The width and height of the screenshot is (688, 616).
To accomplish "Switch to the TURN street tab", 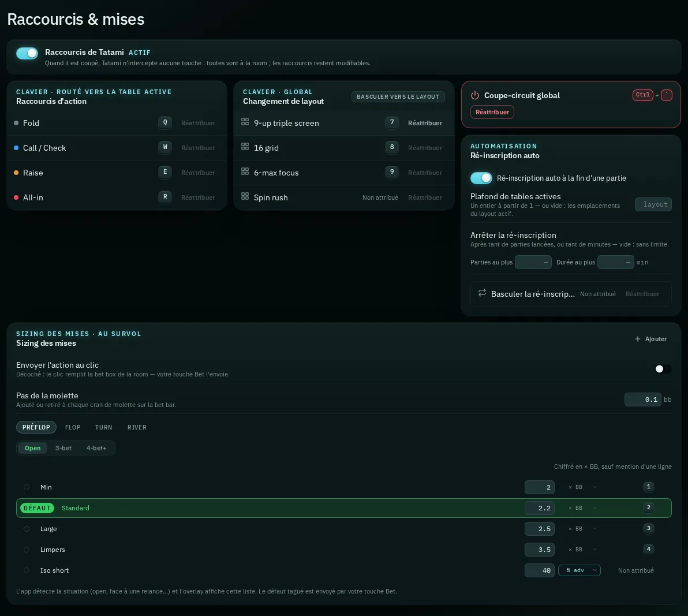I will [103, 427].
